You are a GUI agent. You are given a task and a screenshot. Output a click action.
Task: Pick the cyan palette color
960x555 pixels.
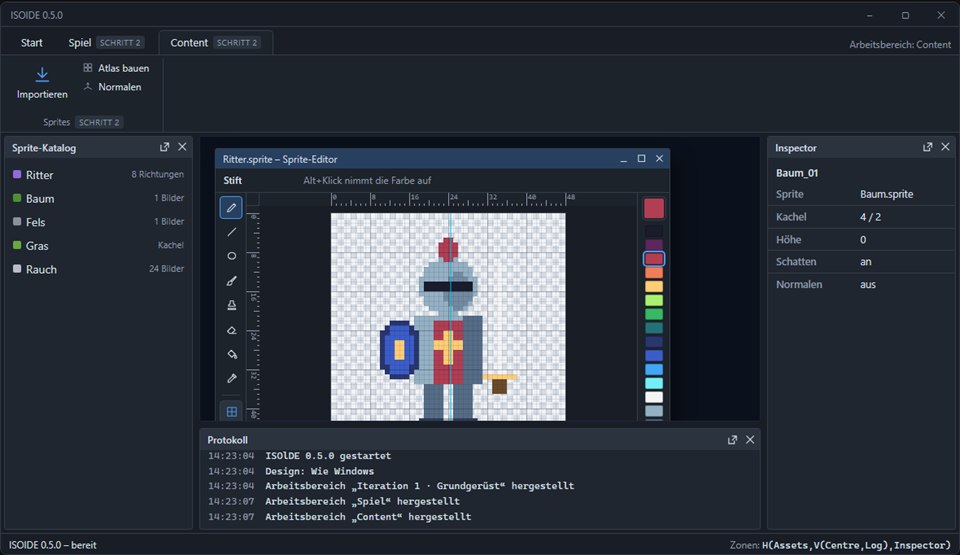coord(654,383)
